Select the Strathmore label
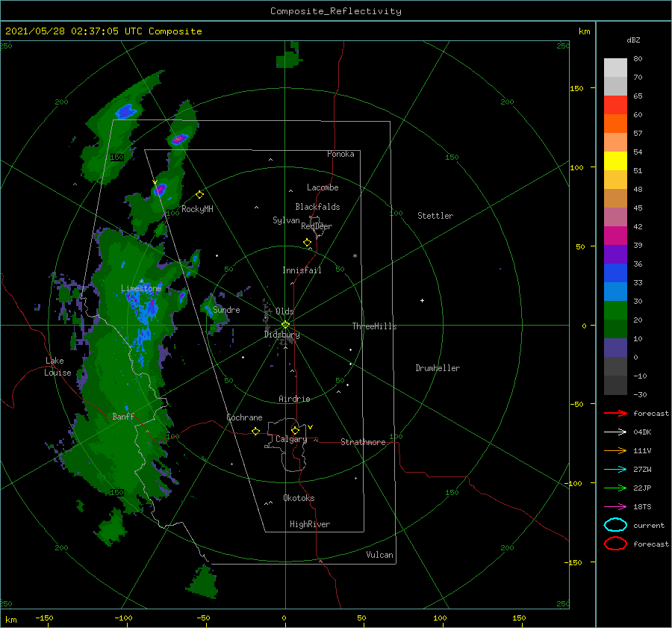 point(363,442)
